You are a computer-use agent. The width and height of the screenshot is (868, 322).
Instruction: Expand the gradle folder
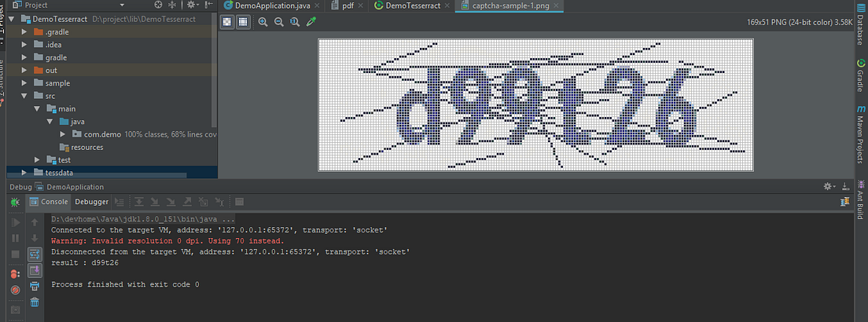point(24,57)
